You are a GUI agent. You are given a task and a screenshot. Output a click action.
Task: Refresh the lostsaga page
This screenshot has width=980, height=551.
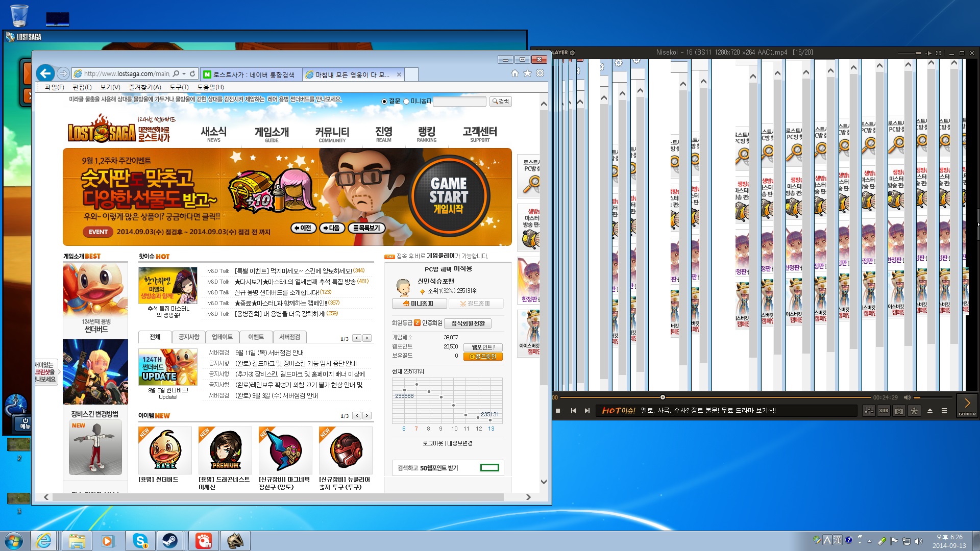pos(192,73)
